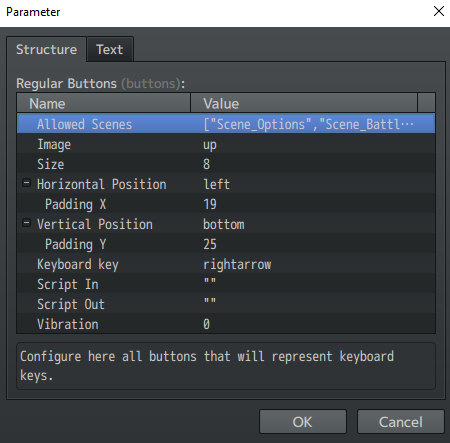Viewport: 450px width, 443px height.
Task: Select the Padding X row
Action: 226,204
